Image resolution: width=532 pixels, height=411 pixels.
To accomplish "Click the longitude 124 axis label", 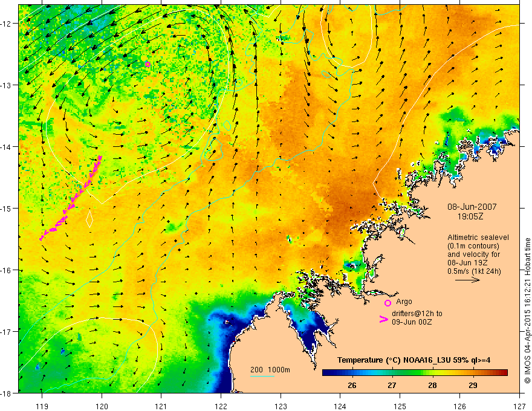I will (340, 406).
